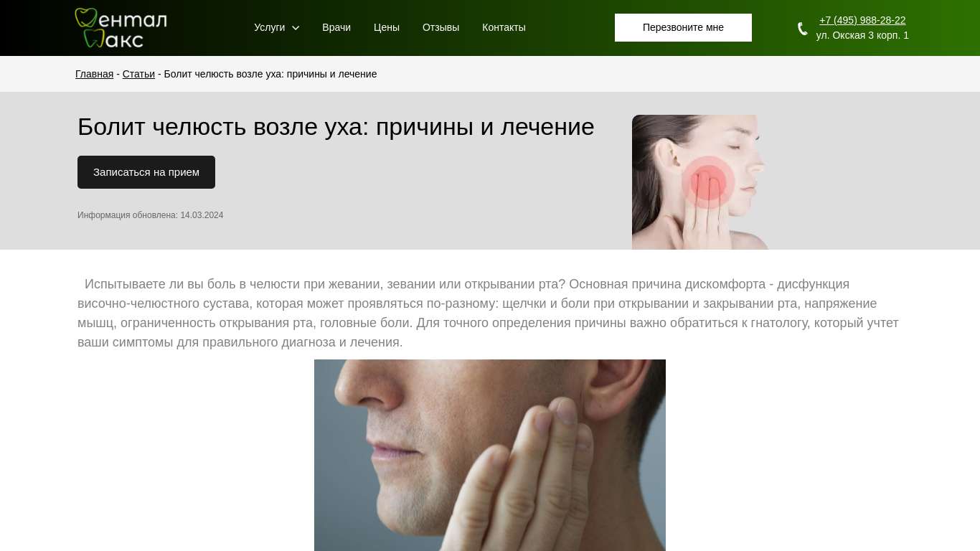Open the Врачи menu item

point(336,27)
